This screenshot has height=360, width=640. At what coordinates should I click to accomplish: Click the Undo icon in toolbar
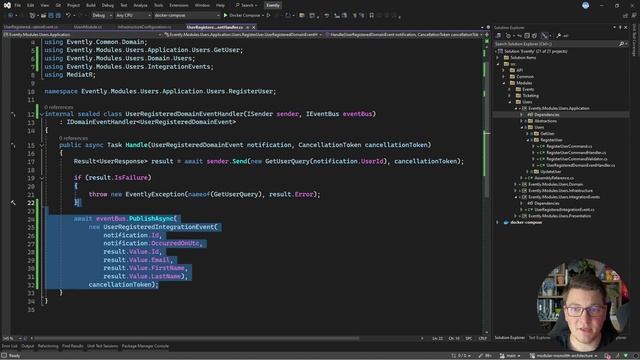tap(69, 16)
